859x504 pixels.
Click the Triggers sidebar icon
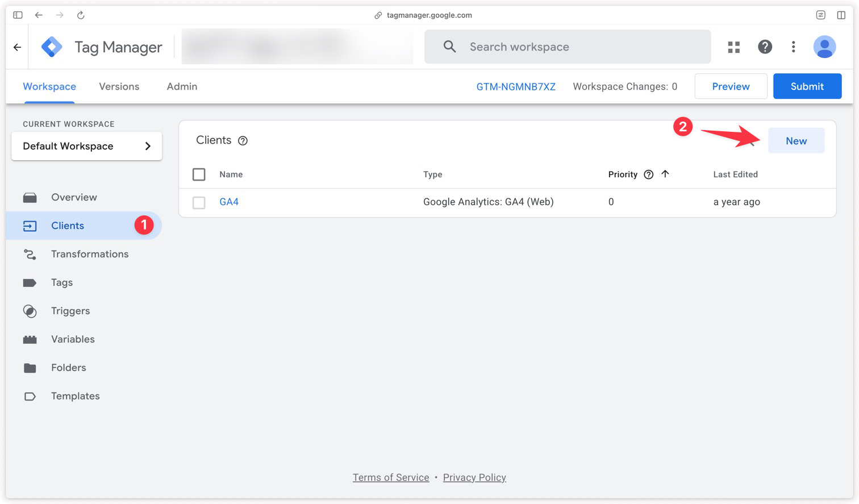pos(30,311)
